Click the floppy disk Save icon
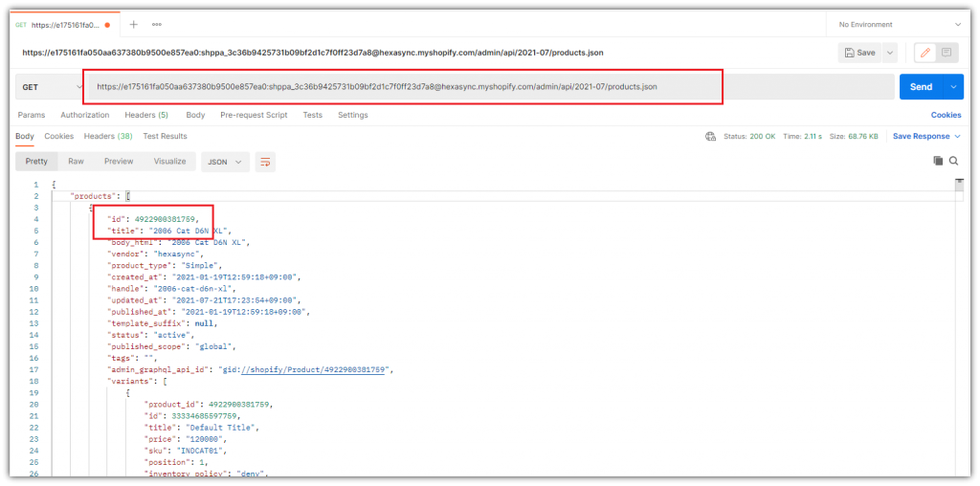 (x=850, y=54)
